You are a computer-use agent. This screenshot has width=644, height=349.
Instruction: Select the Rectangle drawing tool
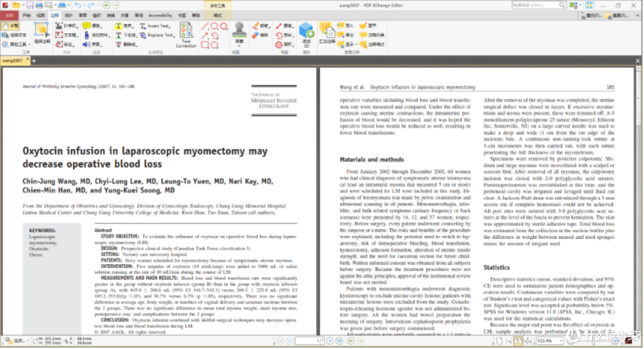(x=205, y=45)
